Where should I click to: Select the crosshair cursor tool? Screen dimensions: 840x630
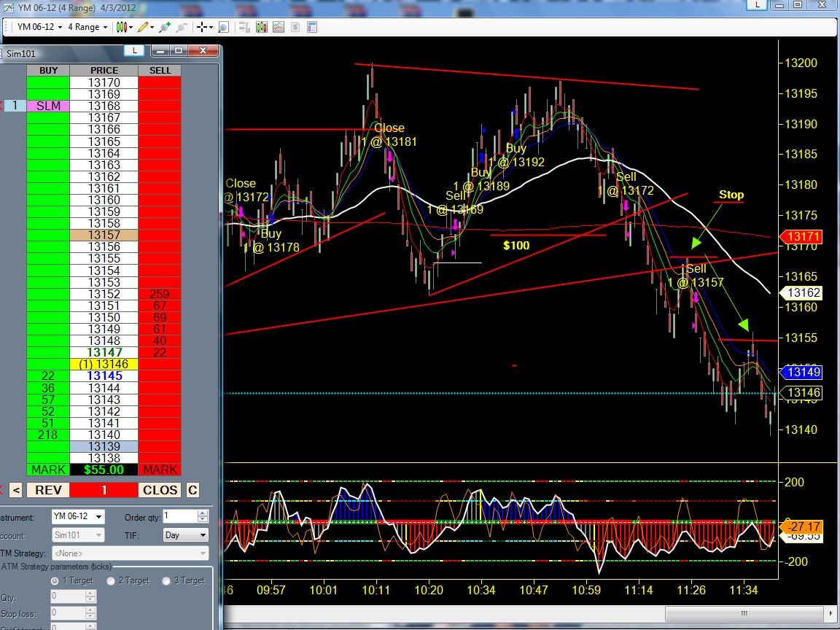204,27
